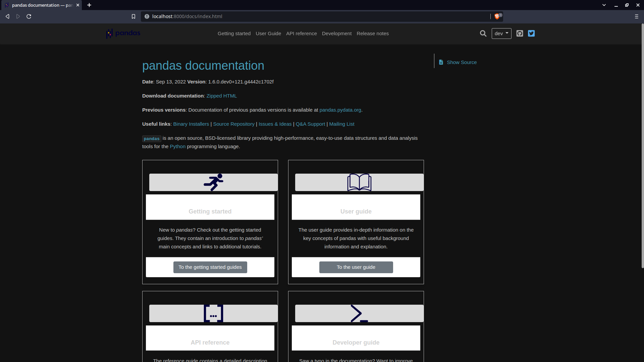Open the GitHub icon link
The width and height of the screenshot is (644, 362).
click(520, 34)
